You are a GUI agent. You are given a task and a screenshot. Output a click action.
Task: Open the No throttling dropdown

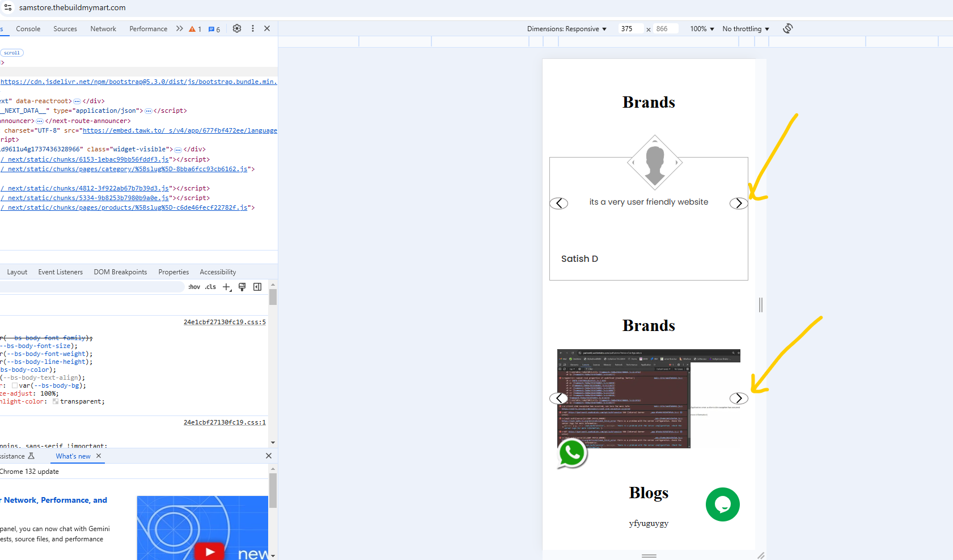pos(746,29)
